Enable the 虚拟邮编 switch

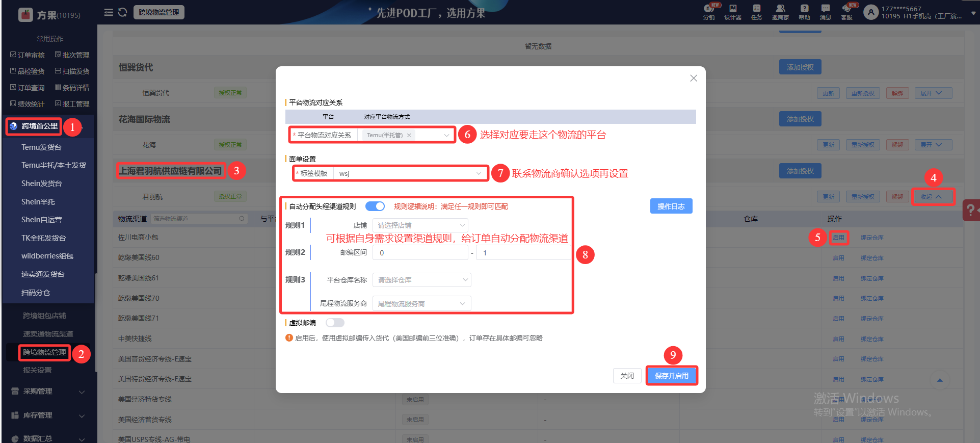pos(335,323)
